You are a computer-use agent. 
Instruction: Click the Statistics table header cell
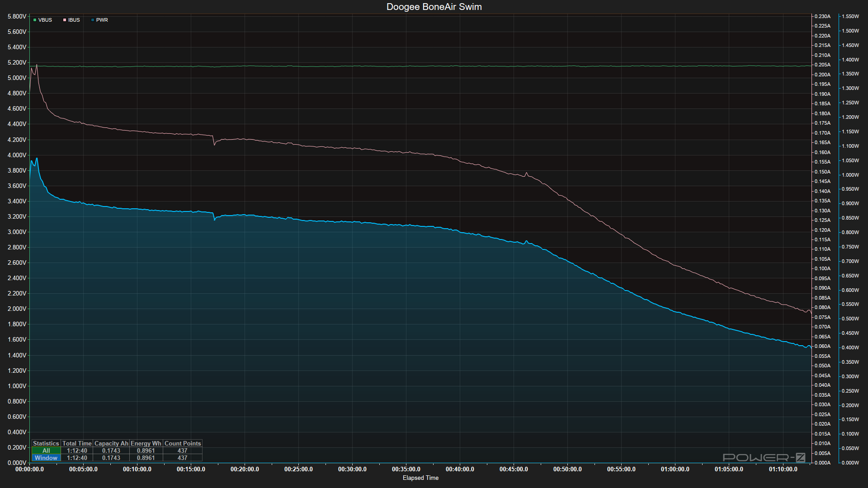click(46, 443)
